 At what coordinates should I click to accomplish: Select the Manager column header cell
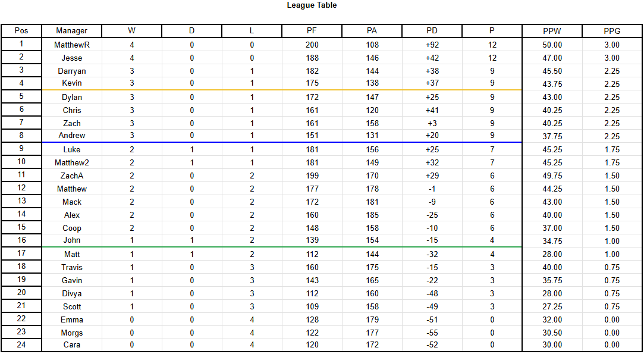72,31
